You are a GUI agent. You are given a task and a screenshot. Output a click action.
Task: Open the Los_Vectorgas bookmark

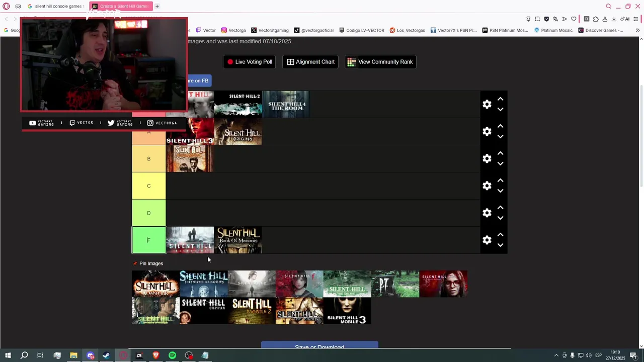coord(407,30)
